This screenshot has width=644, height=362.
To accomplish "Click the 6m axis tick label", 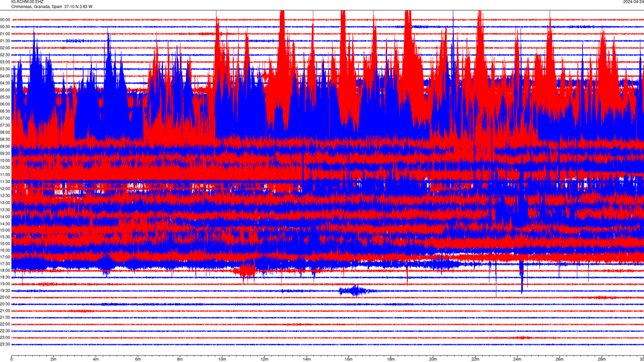I will point(138,359).
